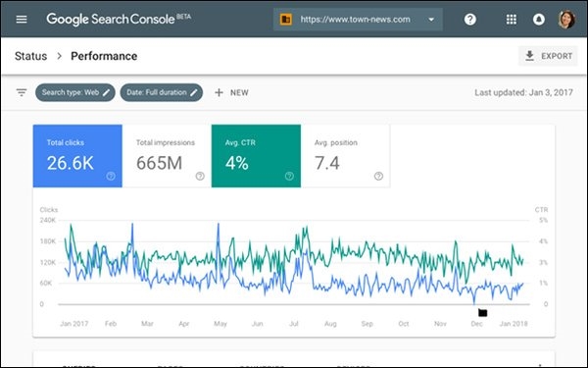Open the help question mark icon
The image size is (588, 368).
(469, 20)
